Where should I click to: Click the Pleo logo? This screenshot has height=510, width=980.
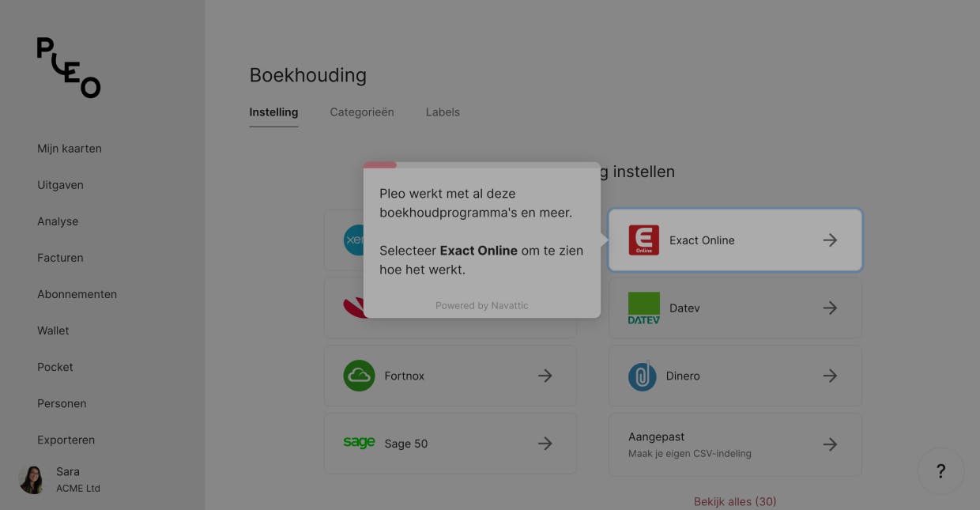point(69,68)
